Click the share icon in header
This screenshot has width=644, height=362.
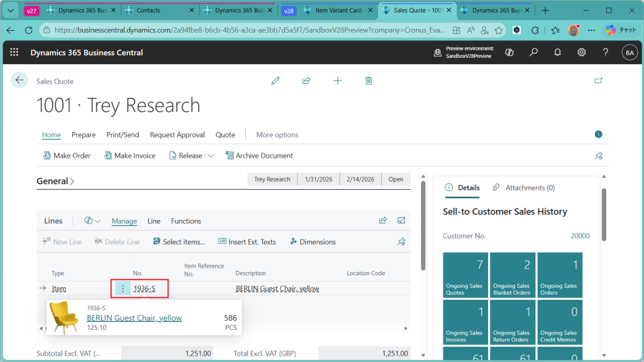[x=306, y=80]
